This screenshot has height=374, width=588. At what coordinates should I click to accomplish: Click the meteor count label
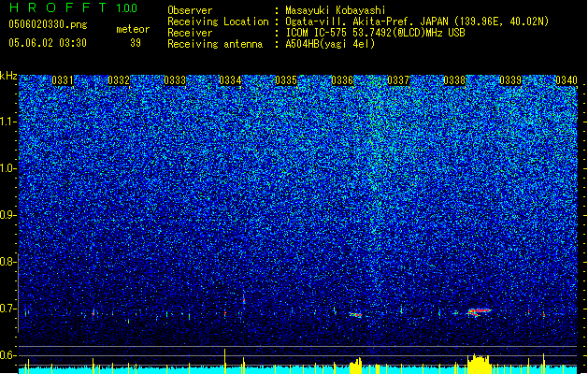(133, 29)
